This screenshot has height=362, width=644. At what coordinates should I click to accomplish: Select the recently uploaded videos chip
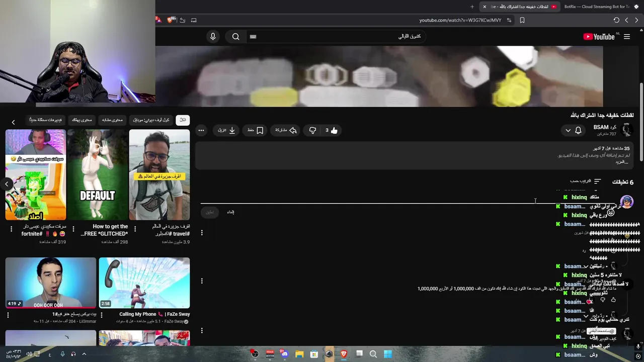point(46,120)
